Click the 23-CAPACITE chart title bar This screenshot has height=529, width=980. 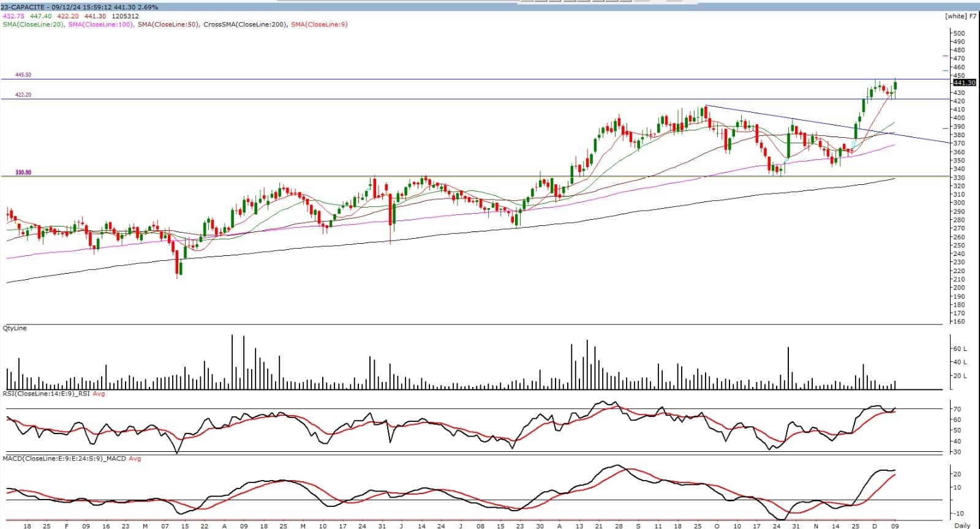click(80, 7)
